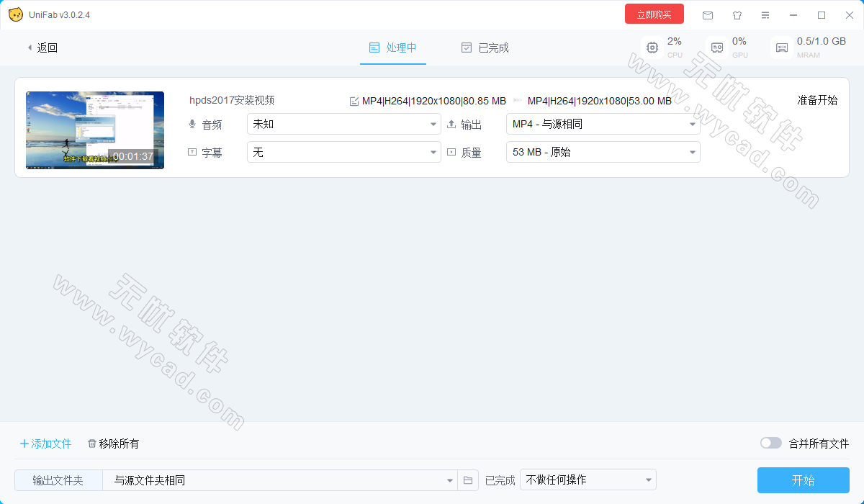Click the MRAM memory icon

(782, 48)
